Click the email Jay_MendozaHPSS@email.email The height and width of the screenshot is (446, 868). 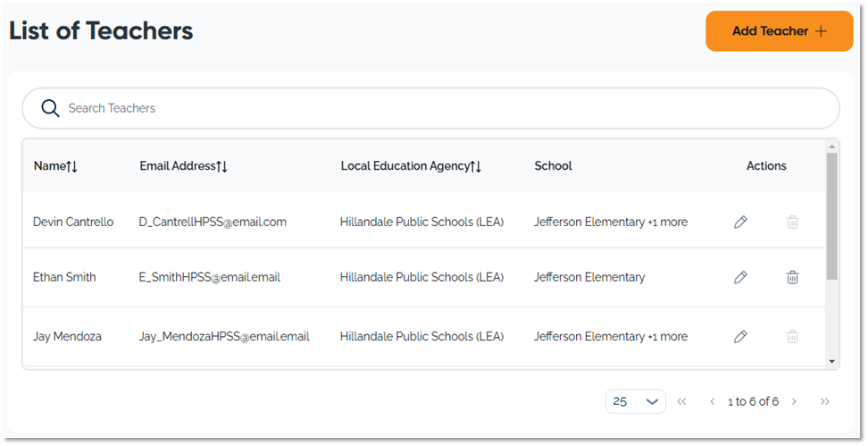(223, 336)
